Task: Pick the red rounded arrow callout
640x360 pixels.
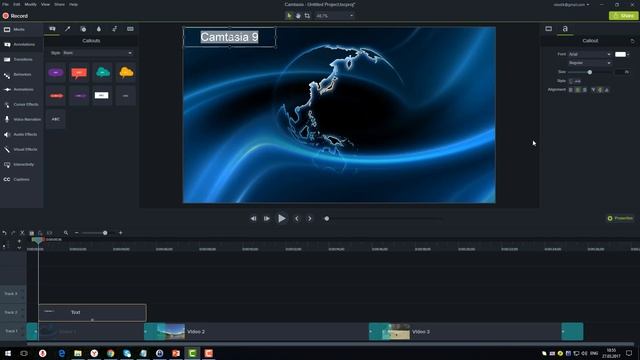Action: click(x=56, y=96)
